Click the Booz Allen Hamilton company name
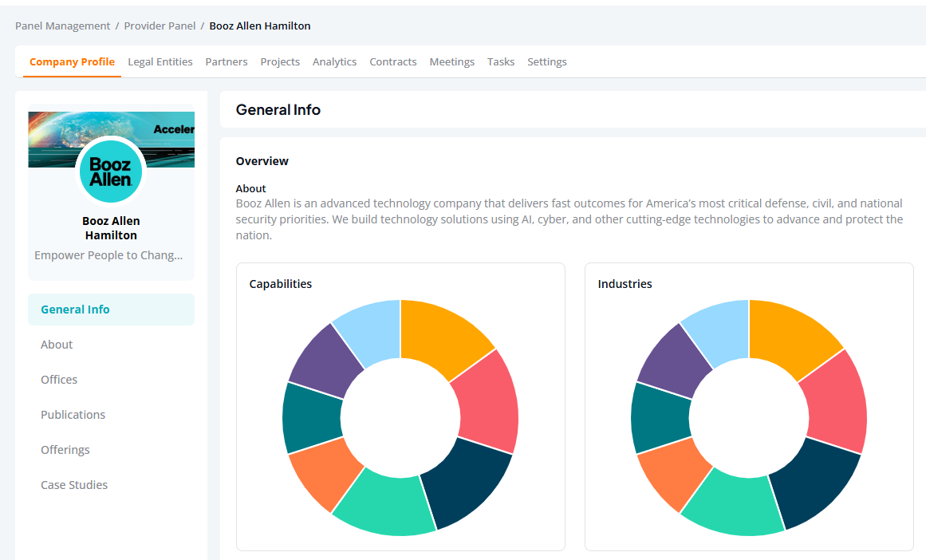Viewport: 926px width, 560px height. [x=111, y=228]
